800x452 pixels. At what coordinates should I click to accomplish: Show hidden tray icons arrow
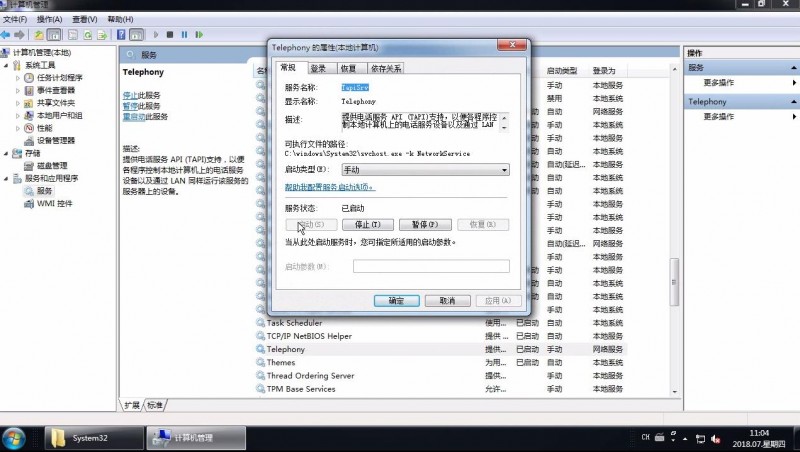685,439
